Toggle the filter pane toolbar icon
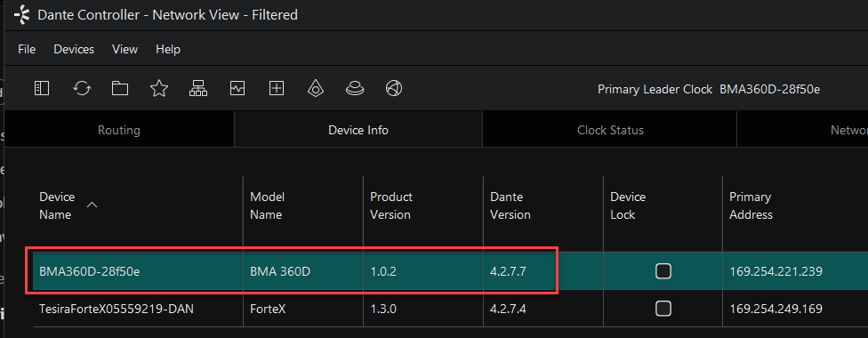 point(42,88)
